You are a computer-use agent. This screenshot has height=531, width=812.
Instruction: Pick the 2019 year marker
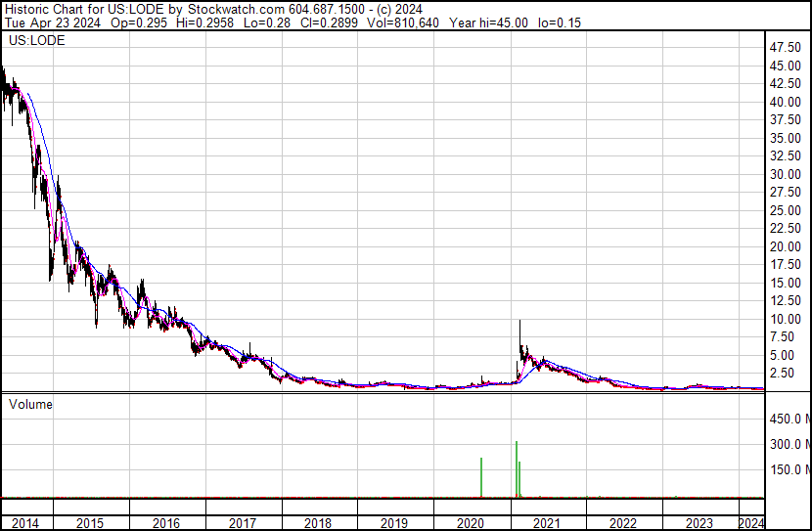pyautogui.click(x=394, y=523)
